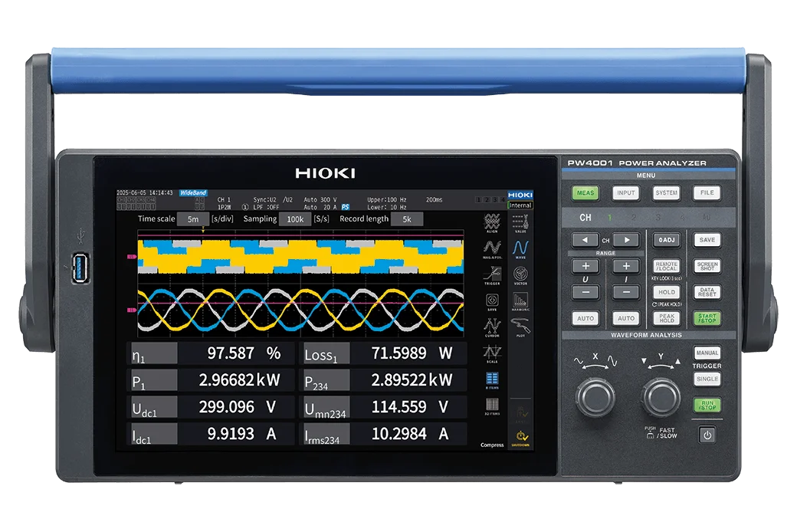Screen dimensions: 797x532
Task: Open the HARMONIC bar graph icon
Action: [x=520, y=301]
